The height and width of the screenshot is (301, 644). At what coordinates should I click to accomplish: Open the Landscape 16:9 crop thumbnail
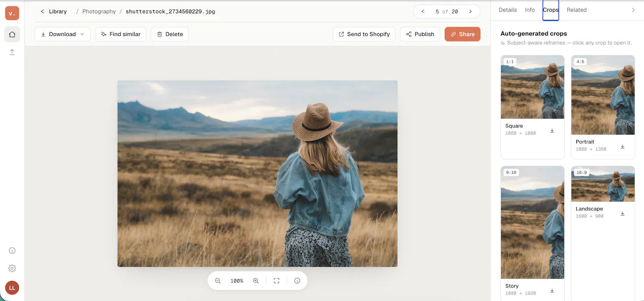click(603, 184)
